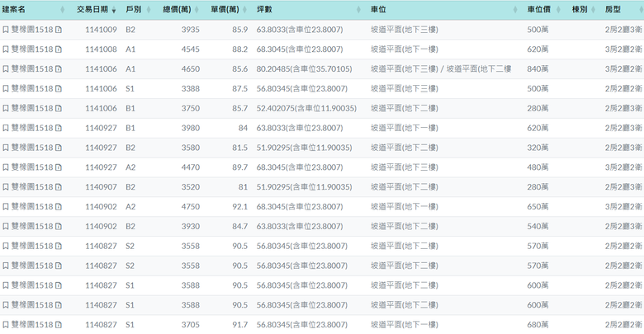Open 雙橡園1518 link in the 1141008 row
Screen dimensions: 644x334
32,49
